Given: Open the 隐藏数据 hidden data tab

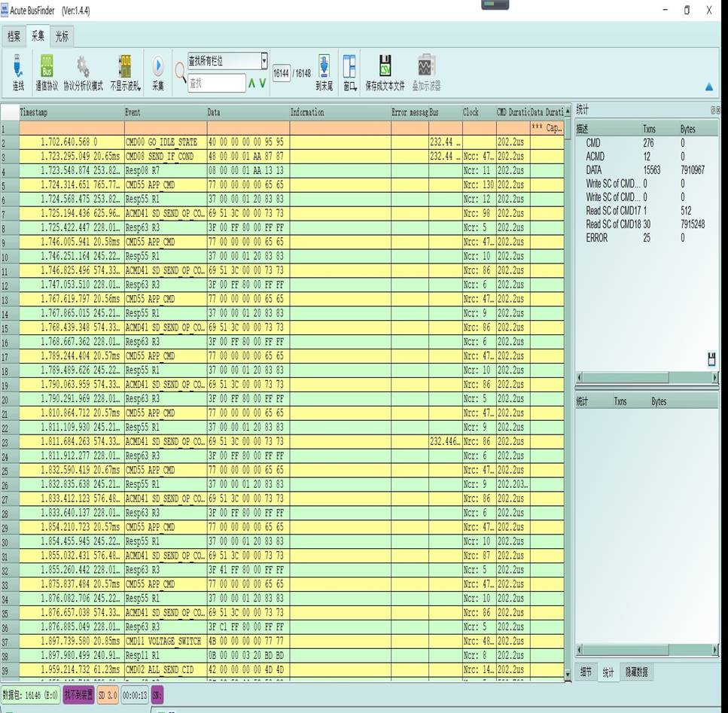Looking at the screenshot, I should pyautogui.click(x=636, y=672).
